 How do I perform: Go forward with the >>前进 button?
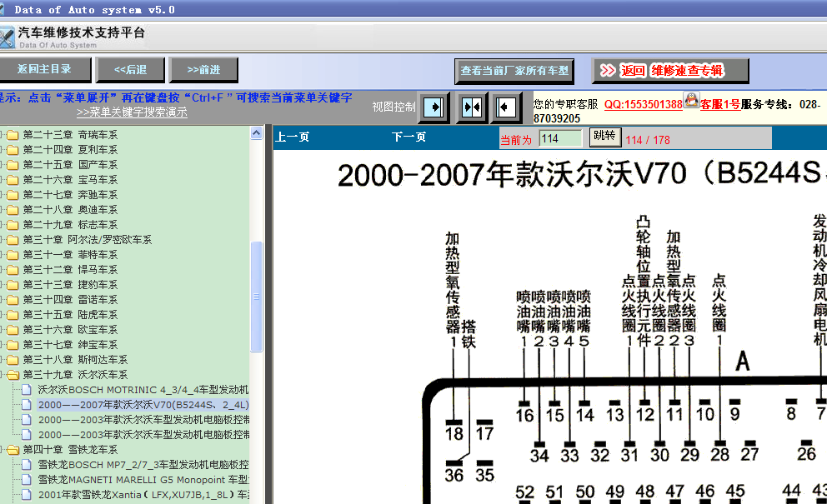tap(203, 70)
